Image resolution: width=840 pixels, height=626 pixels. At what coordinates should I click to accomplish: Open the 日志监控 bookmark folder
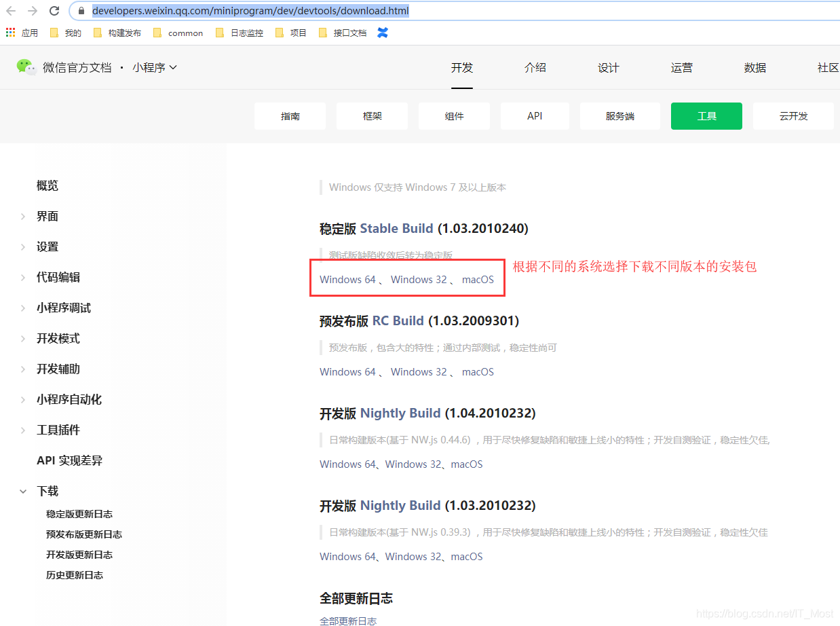pos(239,33)
